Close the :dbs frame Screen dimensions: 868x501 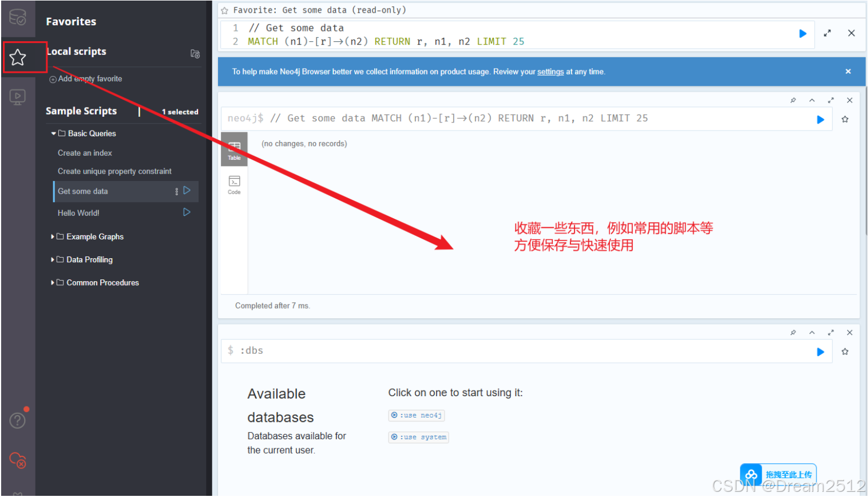pos(850,333)
